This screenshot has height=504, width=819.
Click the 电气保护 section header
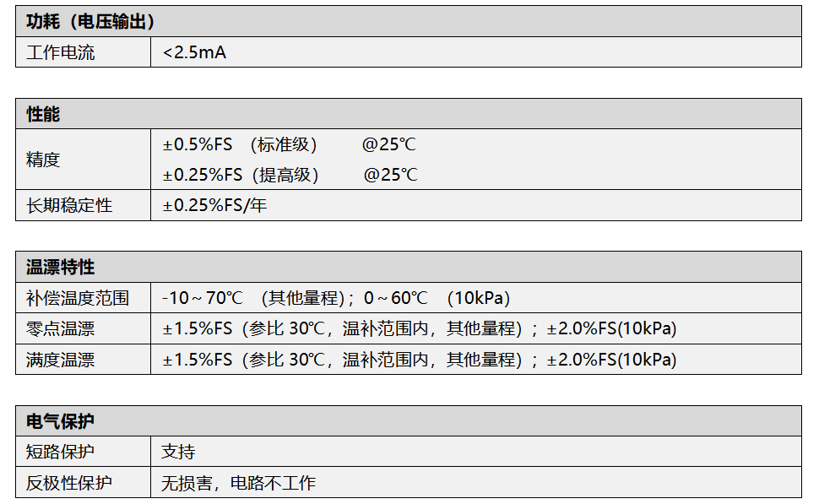click(61, 421)
